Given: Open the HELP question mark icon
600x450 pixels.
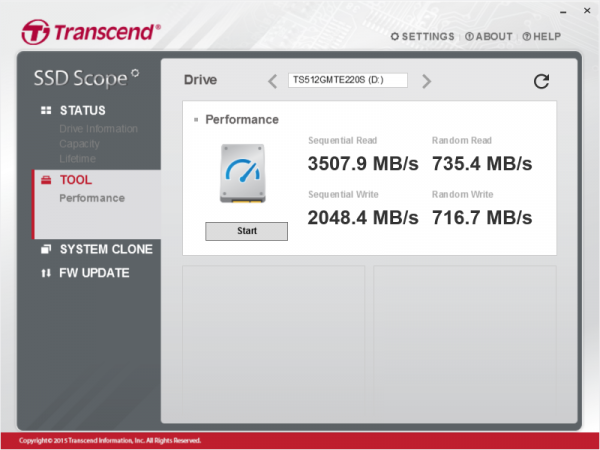Looking at the screenshot, I should (526, 37).
